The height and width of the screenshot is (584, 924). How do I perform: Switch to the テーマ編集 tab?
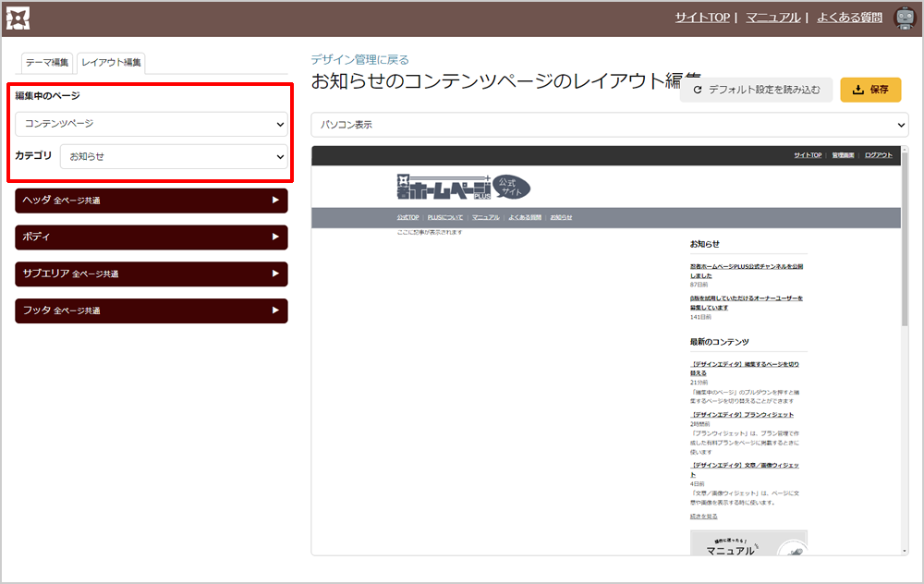tap(47, 63)
